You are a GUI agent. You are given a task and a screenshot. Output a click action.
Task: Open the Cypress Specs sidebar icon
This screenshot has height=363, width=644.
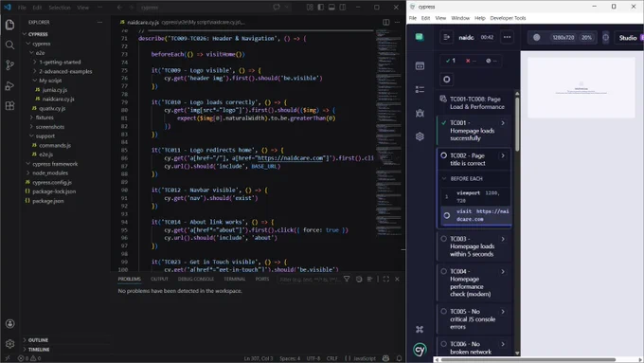[420, 65]
